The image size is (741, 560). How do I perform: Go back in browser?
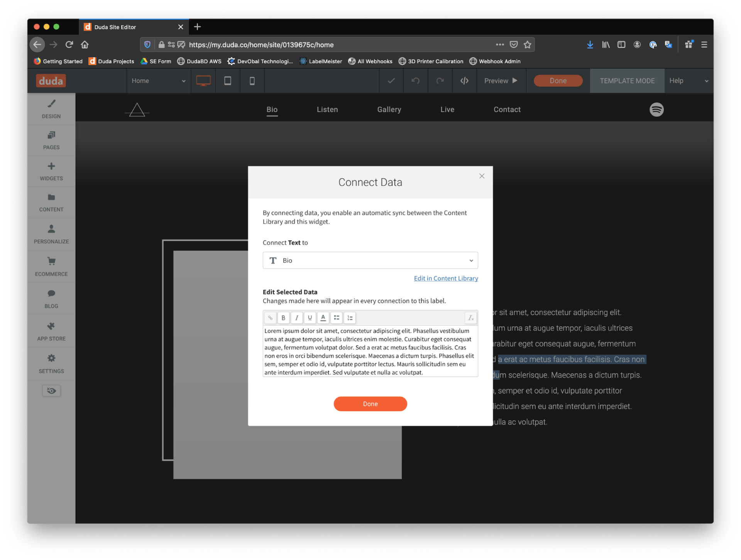pyautogui.click(x=37, y=45)
